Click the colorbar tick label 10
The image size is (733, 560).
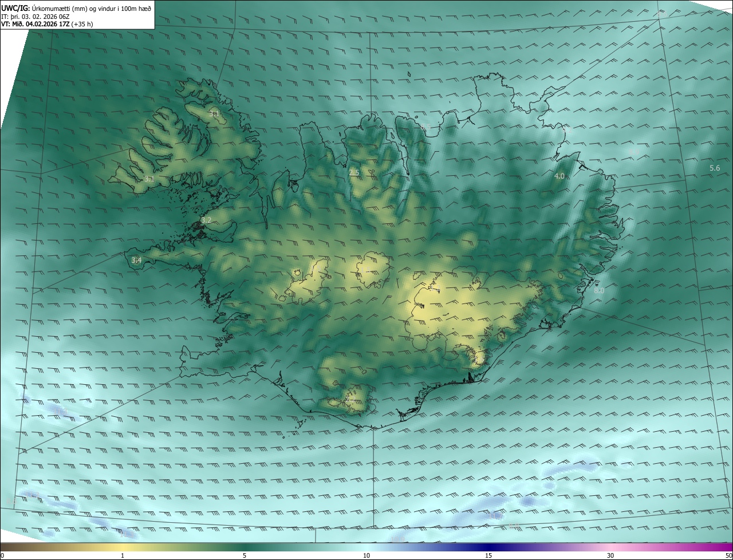click(366, 555)
